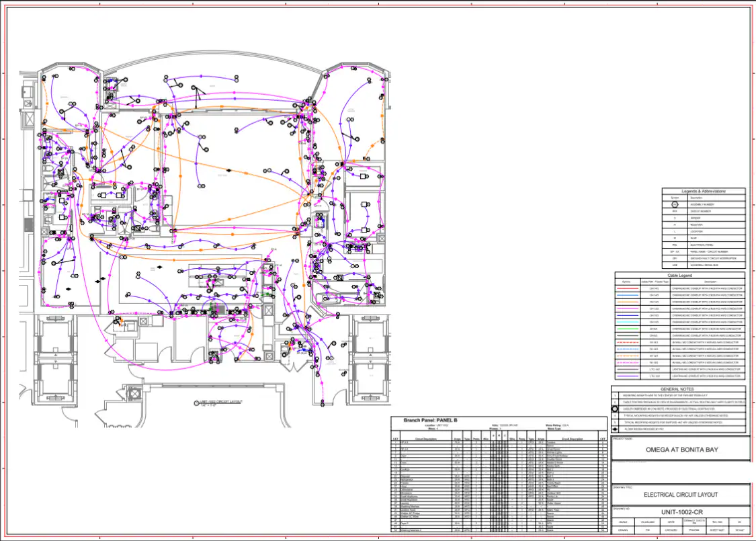
Task: Click the 'GENERAL NOTES' heading
Action: (677, 389)
